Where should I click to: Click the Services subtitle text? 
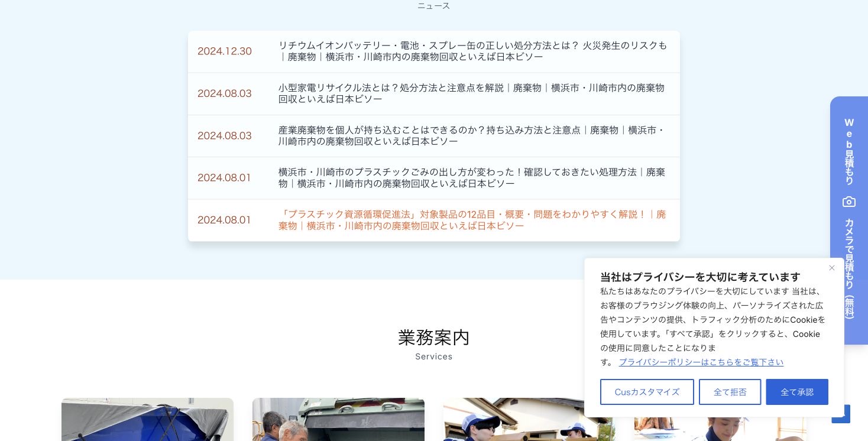pos(434,356)
